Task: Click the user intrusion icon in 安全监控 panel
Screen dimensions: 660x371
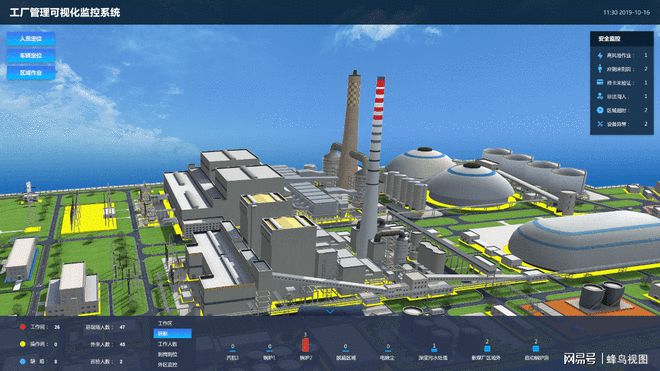Action: point(600,96)
